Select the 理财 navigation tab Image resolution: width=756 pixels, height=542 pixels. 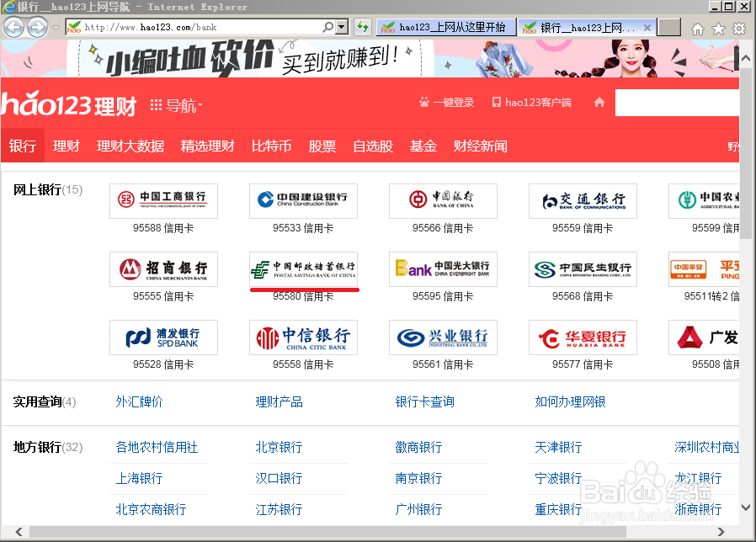pyautogui.click(x=66, y=146)
